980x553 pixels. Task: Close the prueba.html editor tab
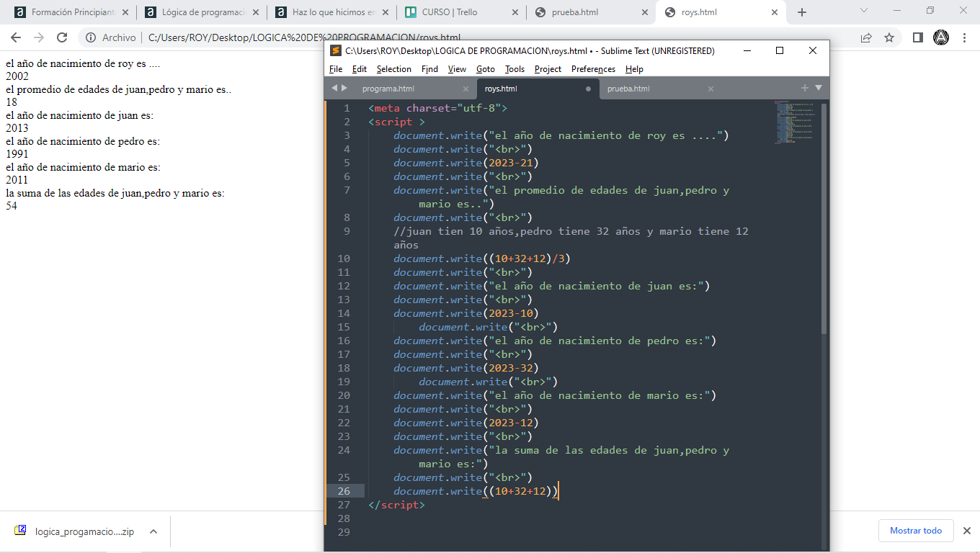[710, 89]
